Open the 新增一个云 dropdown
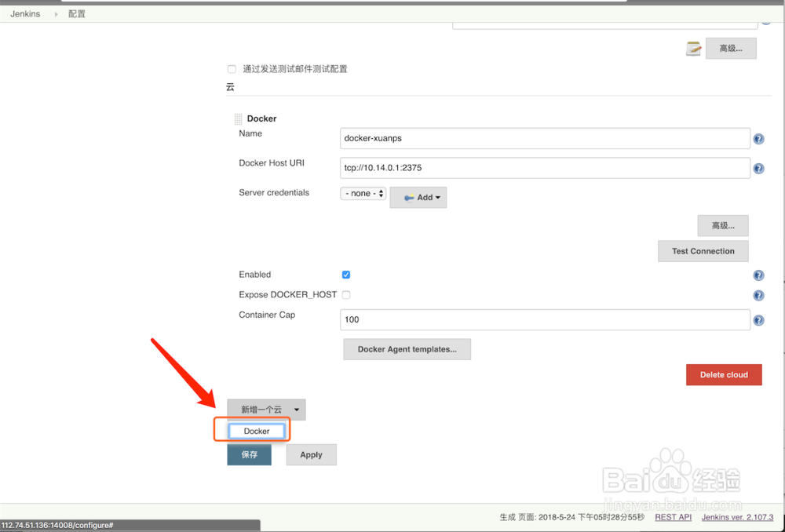The height and width of the screenshot is (532, 785). click(266, 410)
